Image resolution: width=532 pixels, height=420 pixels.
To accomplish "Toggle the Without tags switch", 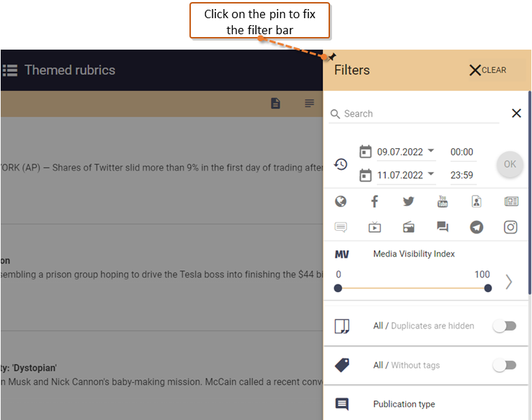I will pyautogui.click(x=505, y=365).
